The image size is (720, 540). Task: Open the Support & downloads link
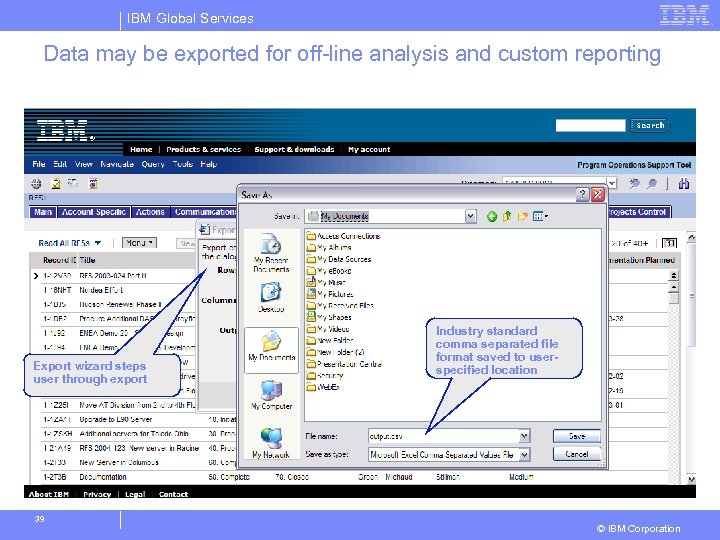tap(294, 149)
